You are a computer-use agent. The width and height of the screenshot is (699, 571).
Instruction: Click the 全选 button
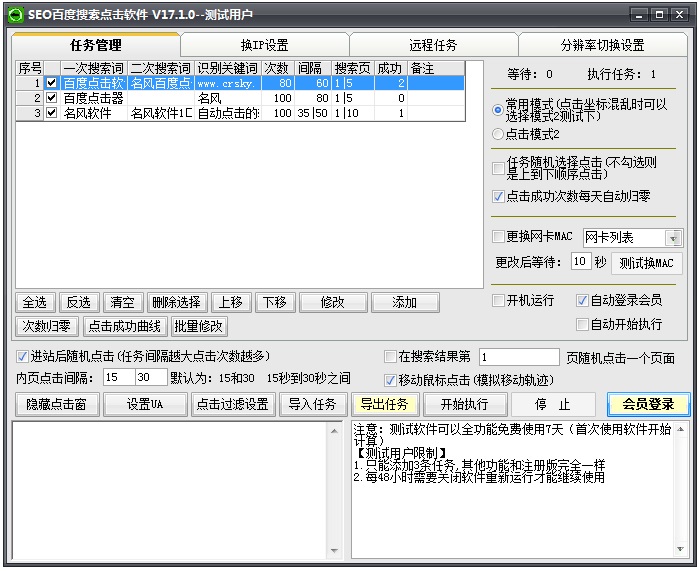pyautogui.click(x=35, y=302)
